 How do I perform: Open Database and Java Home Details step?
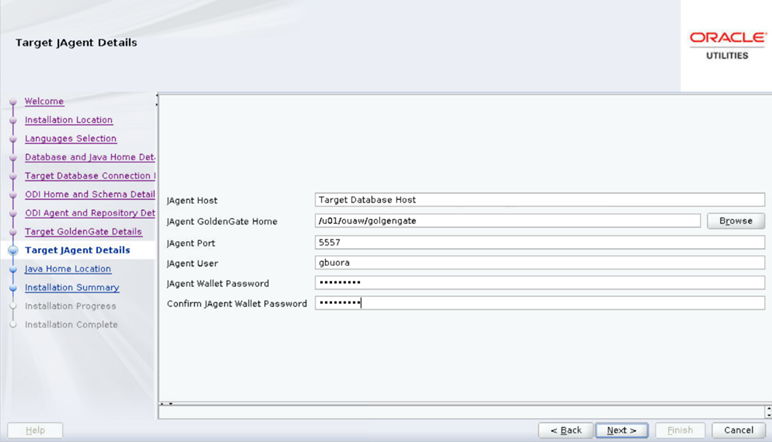click(x=90, y=158)
